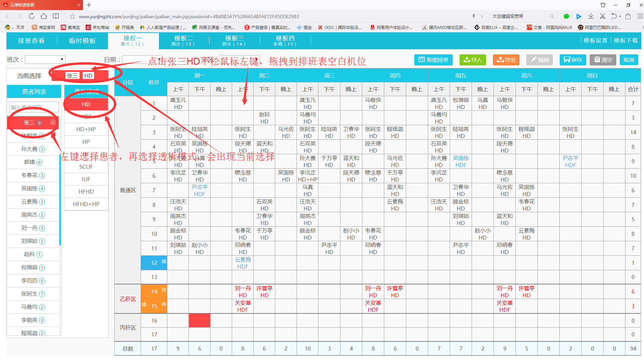Select HFHD dialysis mode option

(86, 192)
